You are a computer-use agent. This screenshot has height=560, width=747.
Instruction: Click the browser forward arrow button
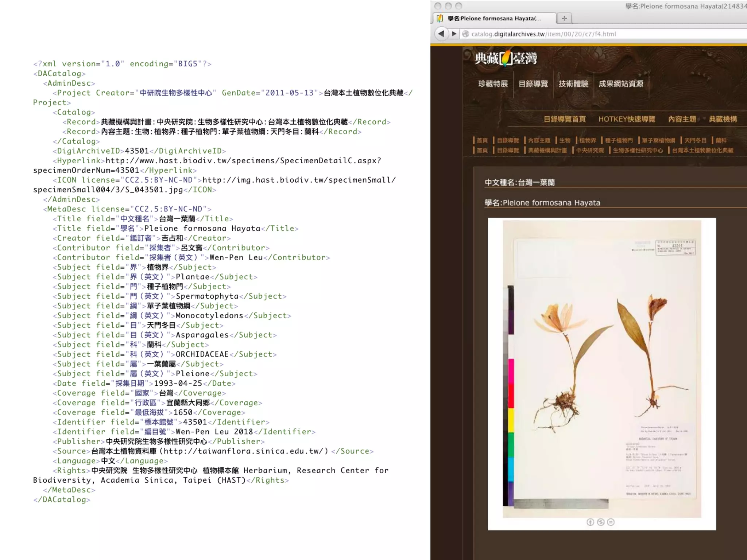click(454, 34)
